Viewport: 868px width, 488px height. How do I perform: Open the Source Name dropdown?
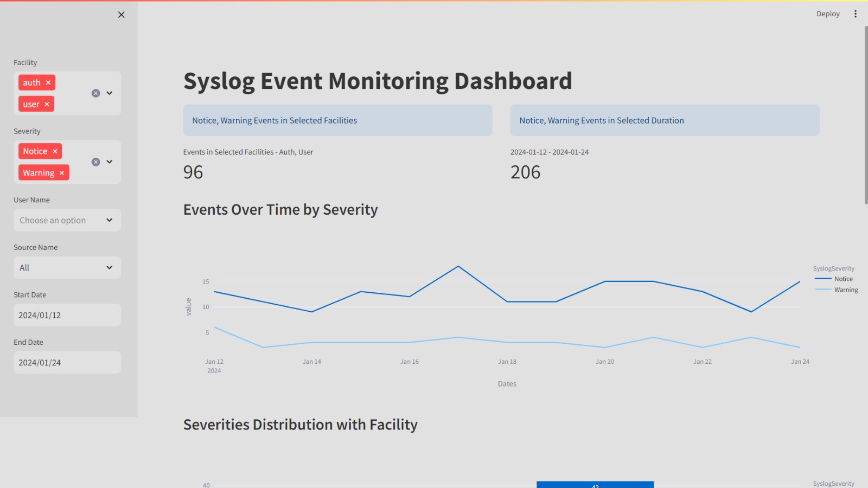pos(67,268)
